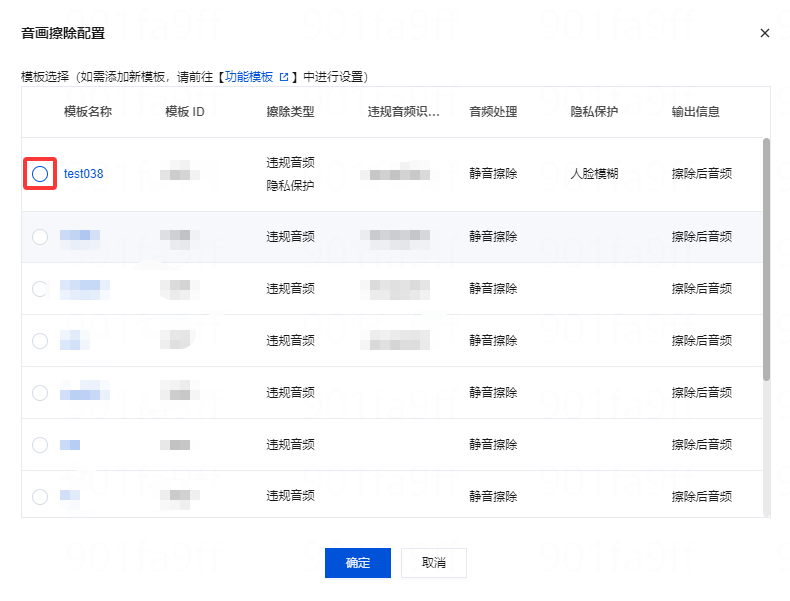Click the 音频处理 column header

493,112
